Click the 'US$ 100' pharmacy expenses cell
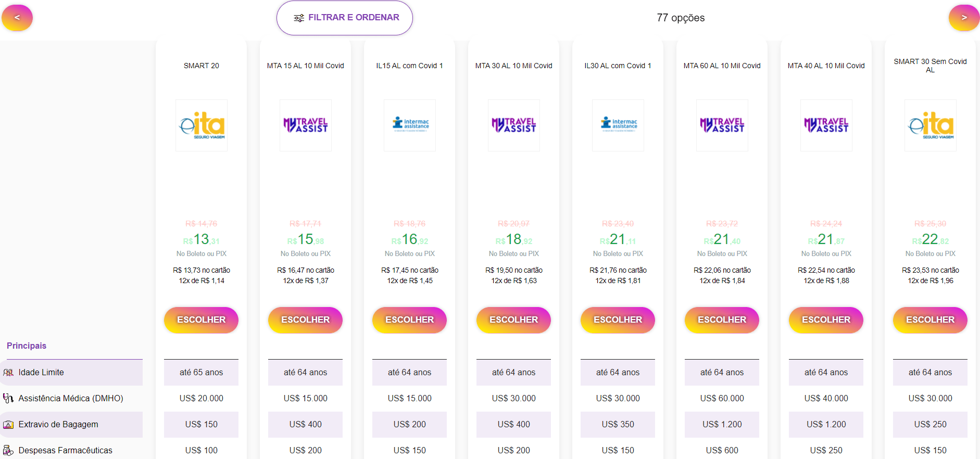980x459 pixels. coord(202,451)
